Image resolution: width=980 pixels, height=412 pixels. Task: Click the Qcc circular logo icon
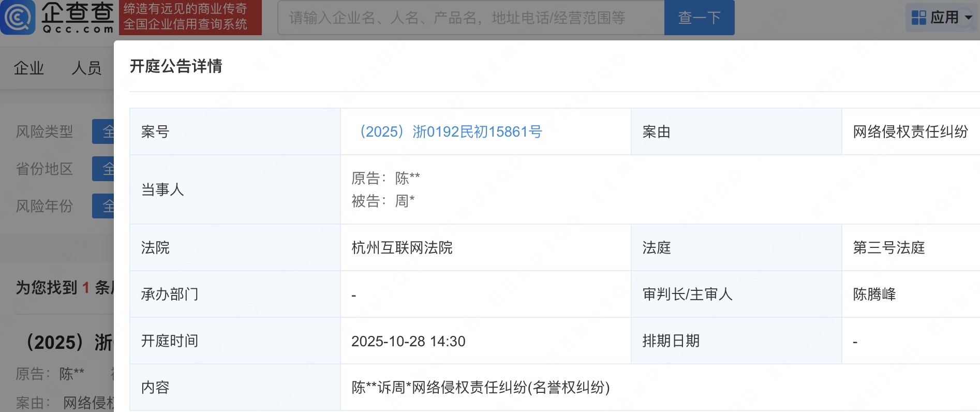(18, 18)
